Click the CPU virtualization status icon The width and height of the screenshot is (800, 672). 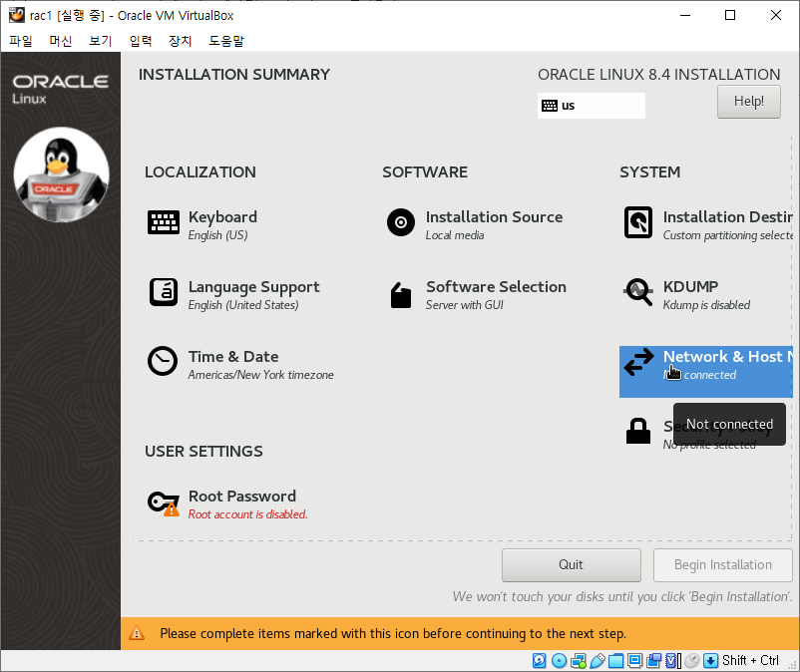(x=672, y=661)
